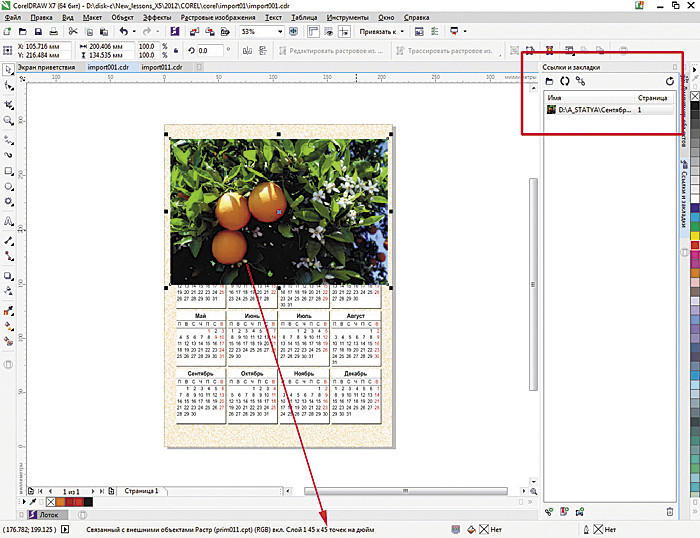Click the delete trash icon in docker
Viewport: 700px width, 538px height.
click(x=670, y=512)
